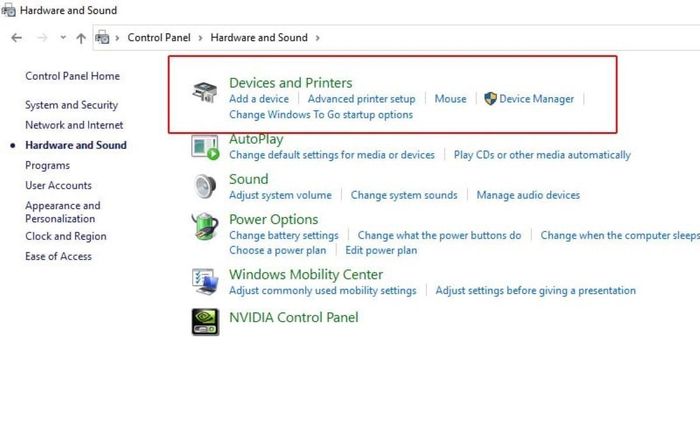Image resolution: width=700 pixels, height=438 pixels.
Task: Select Hardware and Sound in sidebar
Action: click(76, 145)
